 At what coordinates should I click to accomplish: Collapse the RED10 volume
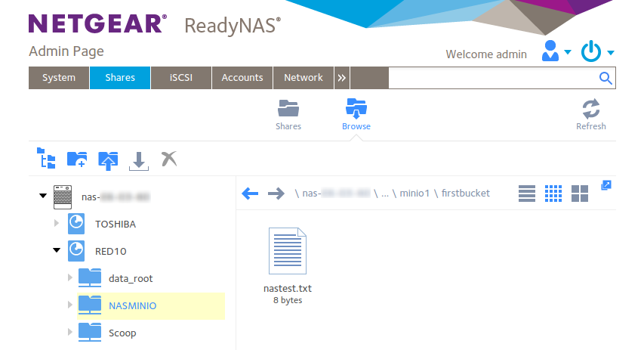click(x=57, y=250)
